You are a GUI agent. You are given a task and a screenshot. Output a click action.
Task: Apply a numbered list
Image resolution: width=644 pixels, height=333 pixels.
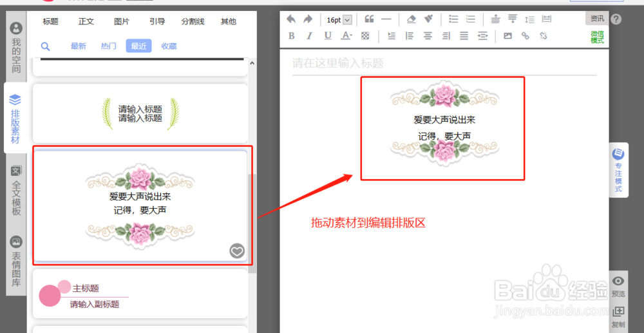coord(471,19)
